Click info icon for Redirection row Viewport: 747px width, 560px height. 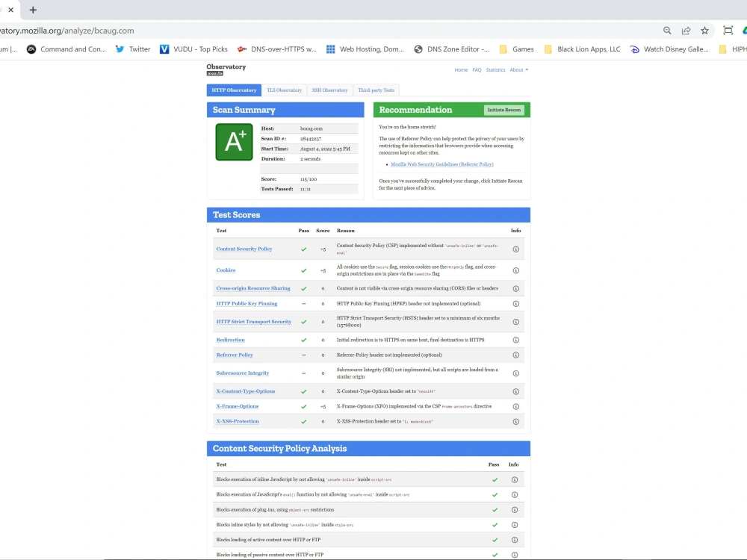click(515, 340)
